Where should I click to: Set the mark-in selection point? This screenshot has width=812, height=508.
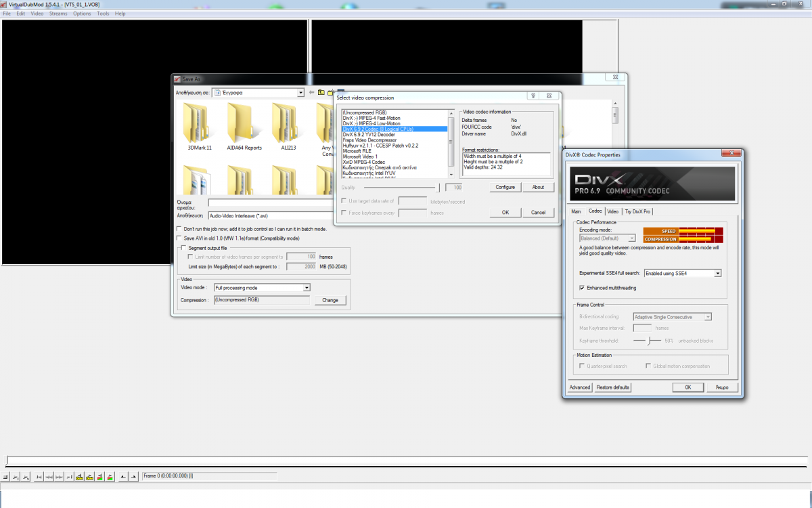point(123,477)
